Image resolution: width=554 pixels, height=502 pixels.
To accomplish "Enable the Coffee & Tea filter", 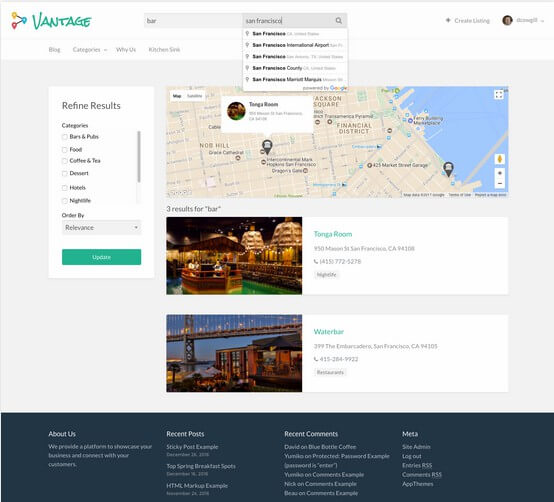I will (x=64, y=161).
